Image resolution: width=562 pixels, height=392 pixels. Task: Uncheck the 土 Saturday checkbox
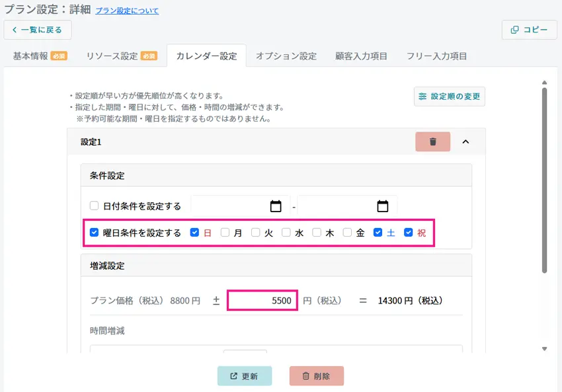click(x=378, y=232)
